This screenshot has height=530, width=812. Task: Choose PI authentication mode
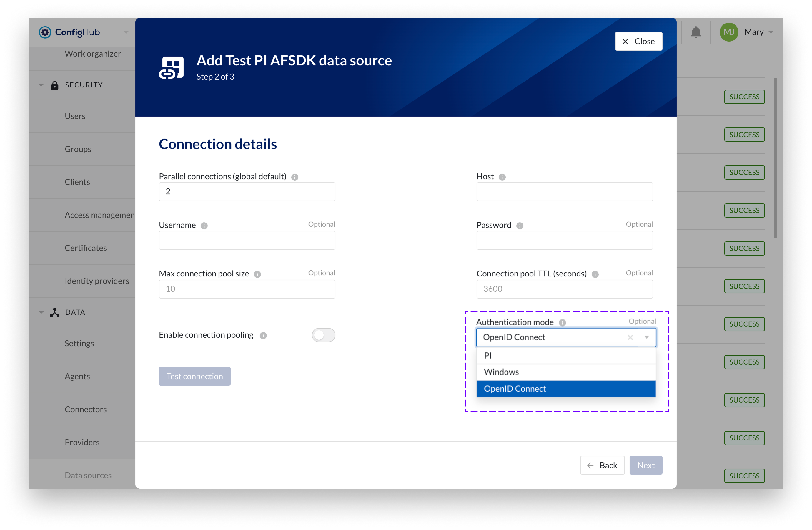tap(566, 355)
